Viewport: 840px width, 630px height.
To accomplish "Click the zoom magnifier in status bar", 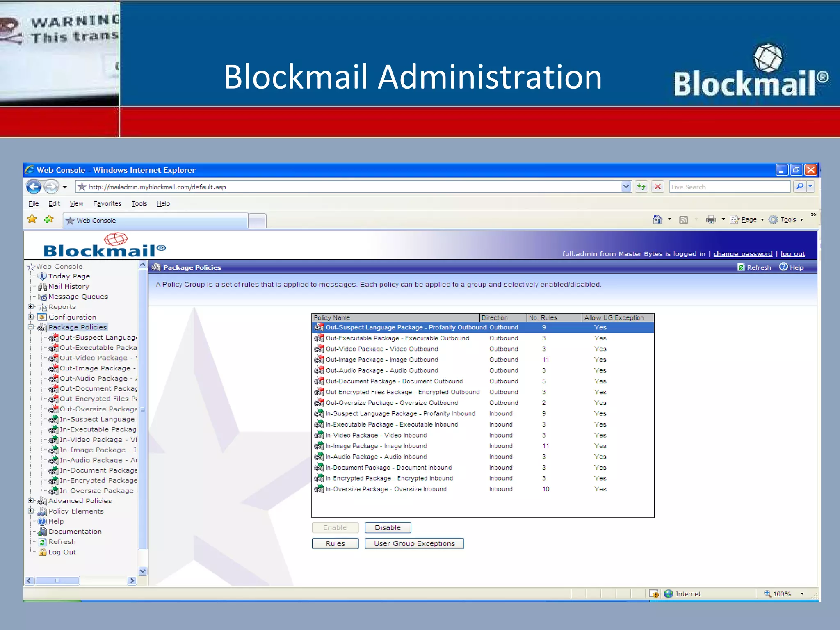I will click(x=767, y=593).
